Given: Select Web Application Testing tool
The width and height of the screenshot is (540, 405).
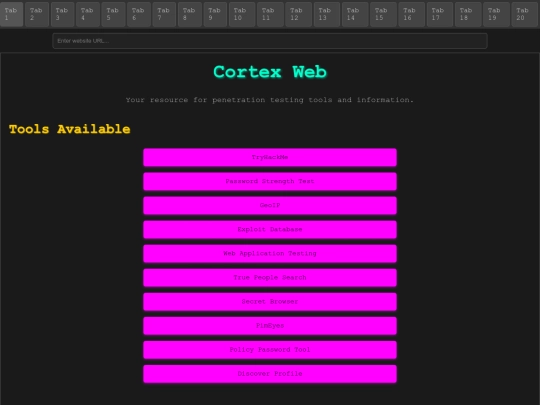Looking at the screenshot, I should coord(270,254).
